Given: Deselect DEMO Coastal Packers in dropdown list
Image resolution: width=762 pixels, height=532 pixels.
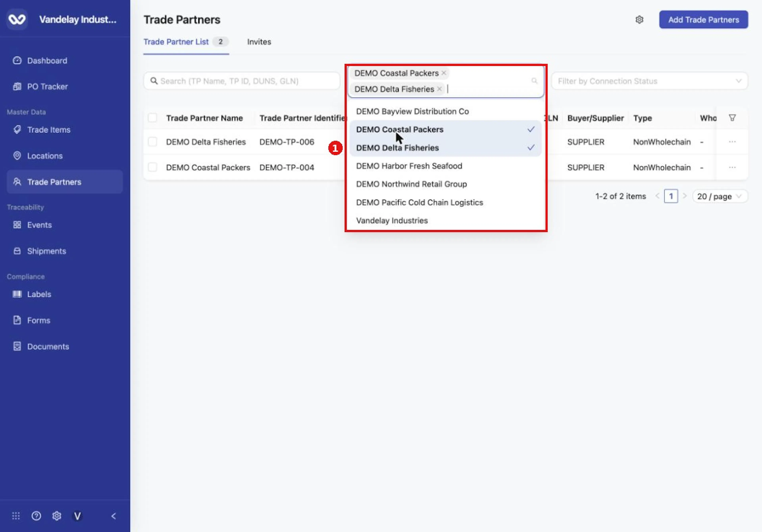Looking at the screenshot, I should [445, 129].
